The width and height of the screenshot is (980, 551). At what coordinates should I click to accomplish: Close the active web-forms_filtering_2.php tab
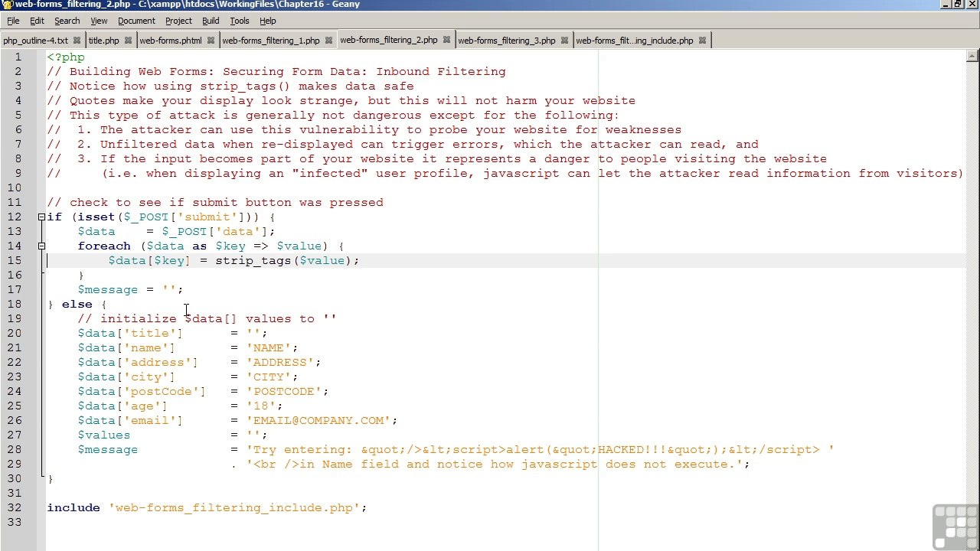[x=446, y=41]
